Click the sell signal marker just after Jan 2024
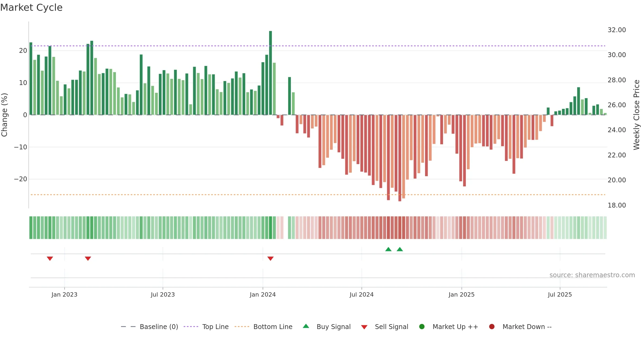 270,258
